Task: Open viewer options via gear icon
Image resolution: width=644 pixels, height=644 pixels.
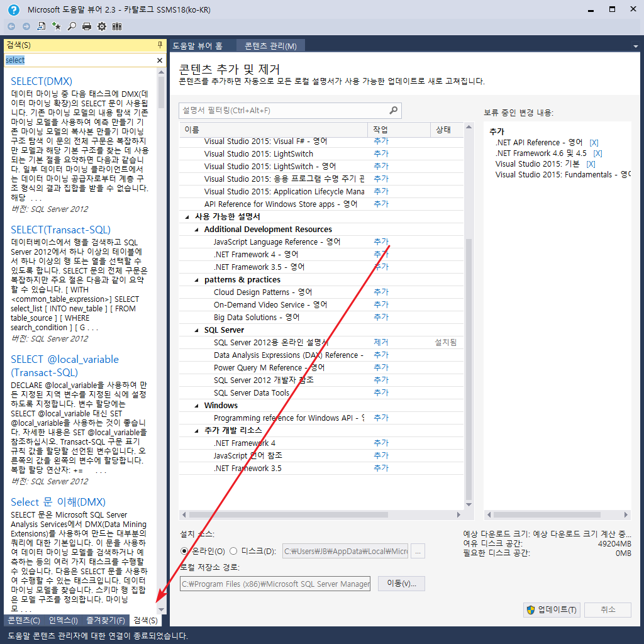Action: pyautogui.click(x=101, y=26)
